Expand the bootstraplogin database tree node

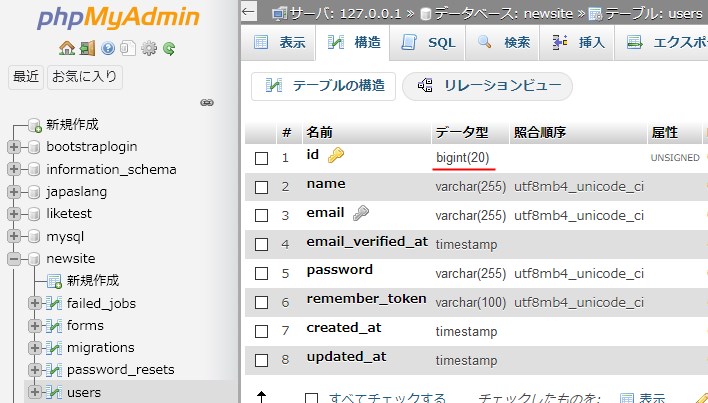click(14, 147)
